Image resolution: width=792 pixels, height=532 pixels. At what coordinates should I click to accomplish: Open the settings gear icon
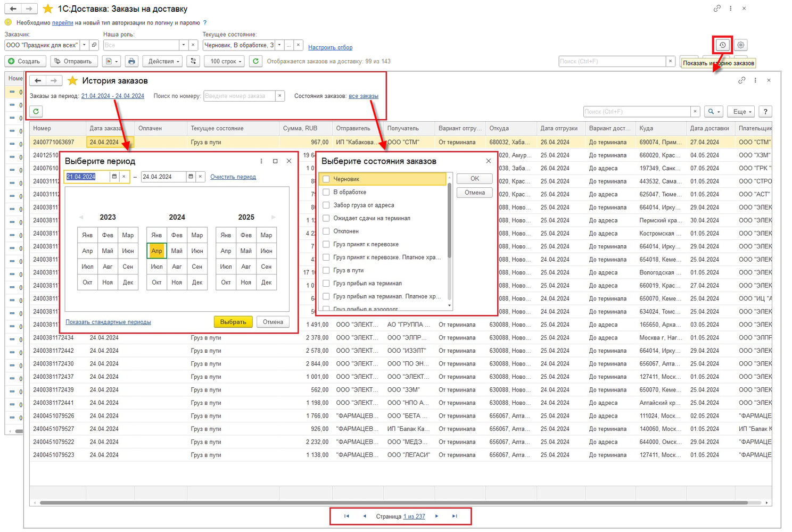(x=740, y=45)
